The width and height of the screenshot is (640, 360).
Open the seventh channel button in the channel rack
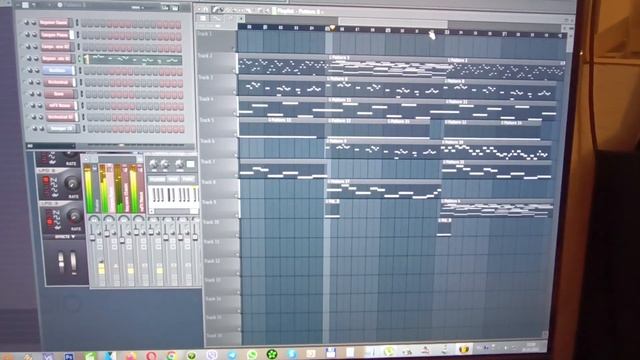[x=60, y=93]
